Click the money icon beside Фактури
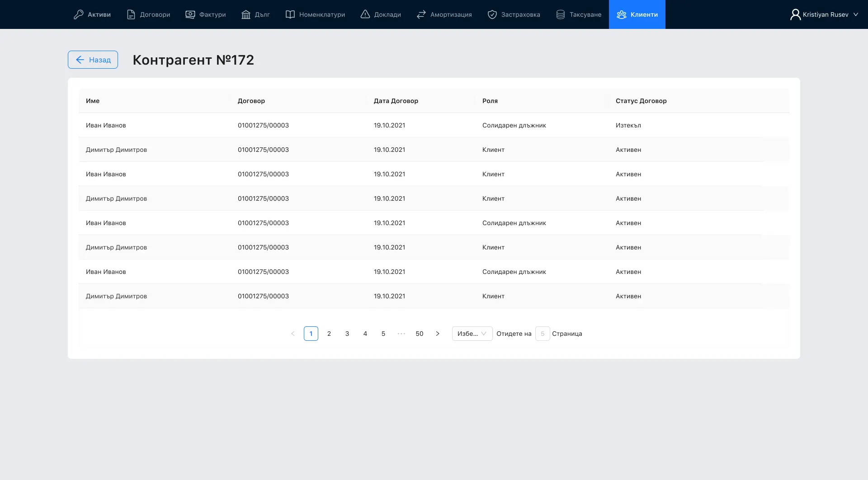Viewport: 868px width, 480px height. pyautogui.click(x=190, y=14)
